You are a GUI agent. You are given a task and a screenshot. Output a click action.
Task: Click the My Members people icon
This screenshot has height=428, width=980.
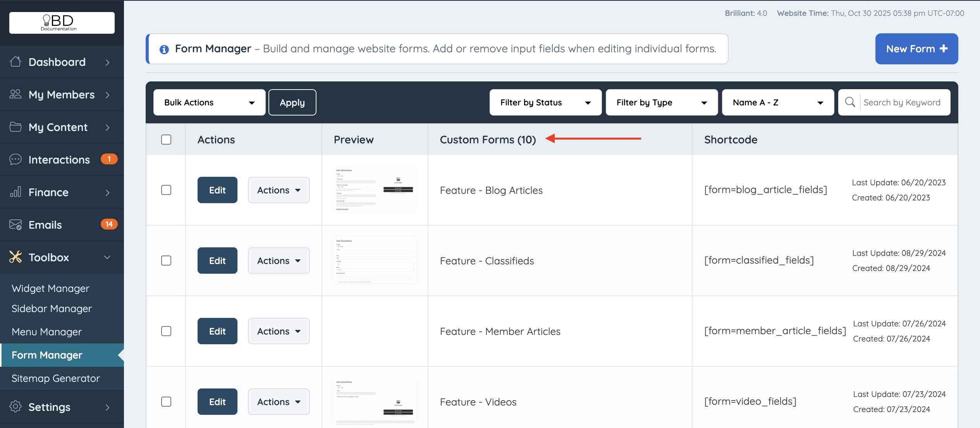click(x=15, y=94)
